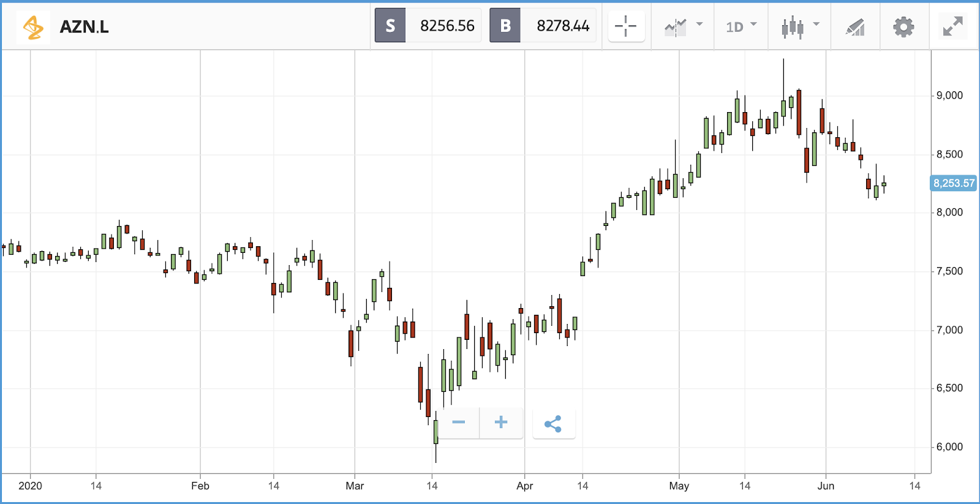Click the B buy button
Image resolution: width=980 pixels, height=504 pixels.
tap(505, 26)
